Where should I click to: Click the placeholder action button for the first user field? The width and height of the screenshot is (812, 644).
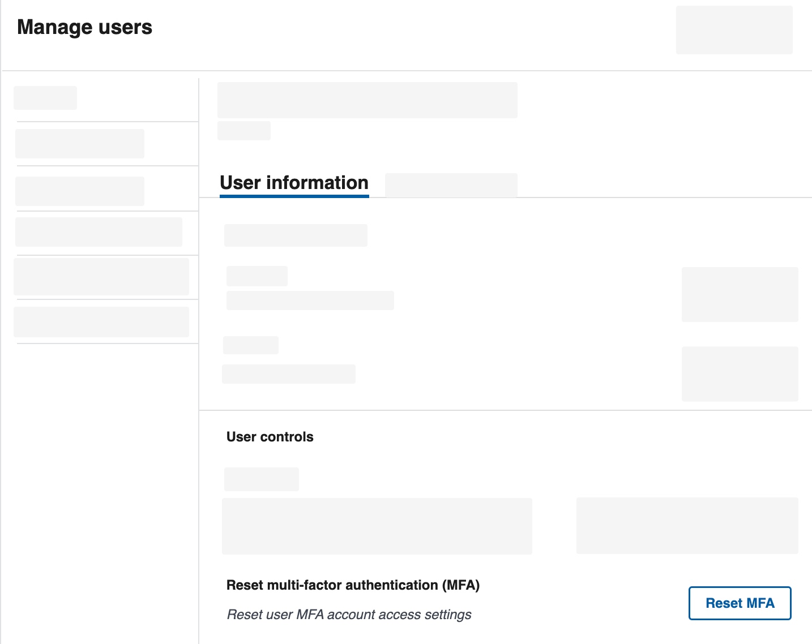click(x=740, y=294)
